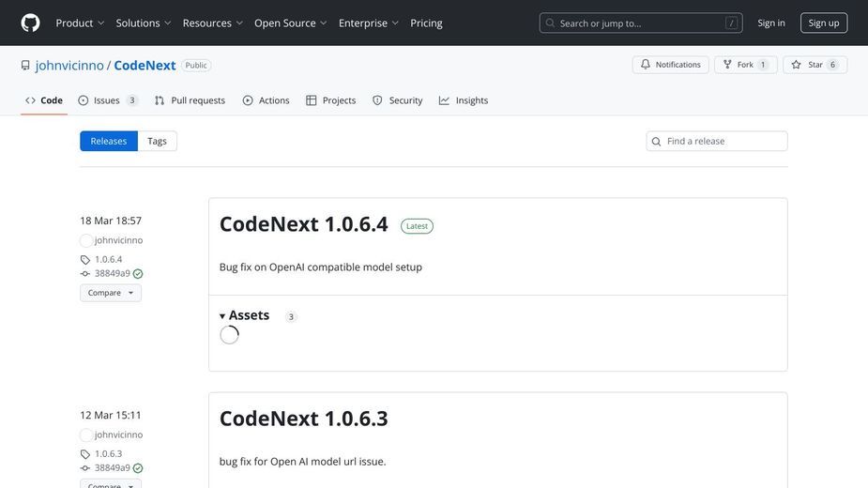
Task: Focus the Search or jump to box
Action: tap(638, 23)
